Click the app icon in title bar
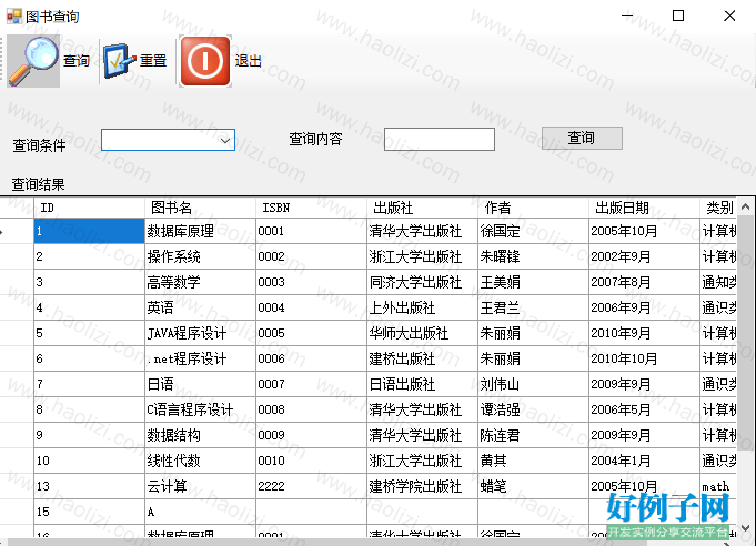The height and width of the screenshot is (546, 756). coord(14,16)
